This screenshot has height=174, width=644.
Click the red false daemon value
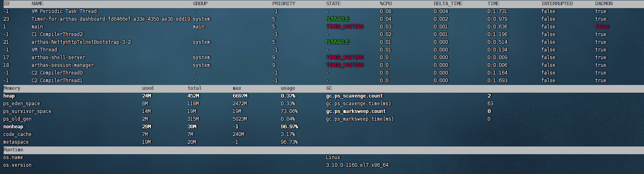(602, 27)
